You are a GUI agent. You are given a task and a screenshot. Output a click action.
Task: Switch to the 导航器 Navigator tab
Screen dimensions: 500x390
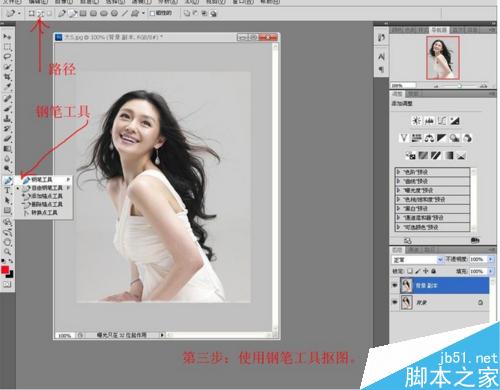pos(439,30)
